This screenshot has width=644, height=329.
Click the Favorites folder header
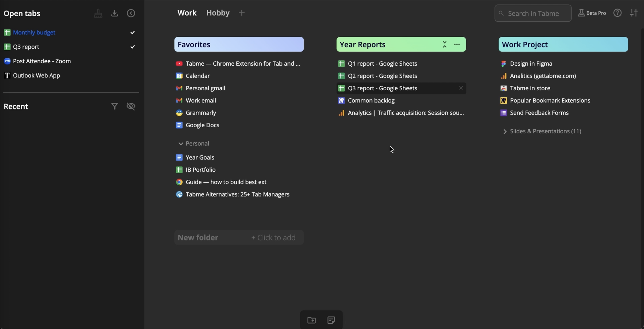[239, 44]
